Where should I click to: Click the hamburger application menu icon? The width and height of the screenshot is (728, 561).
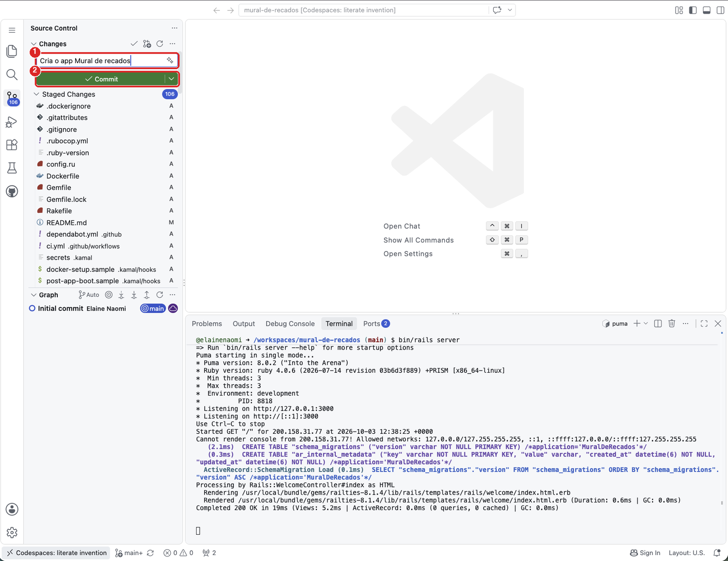click(x=12, y=30)
